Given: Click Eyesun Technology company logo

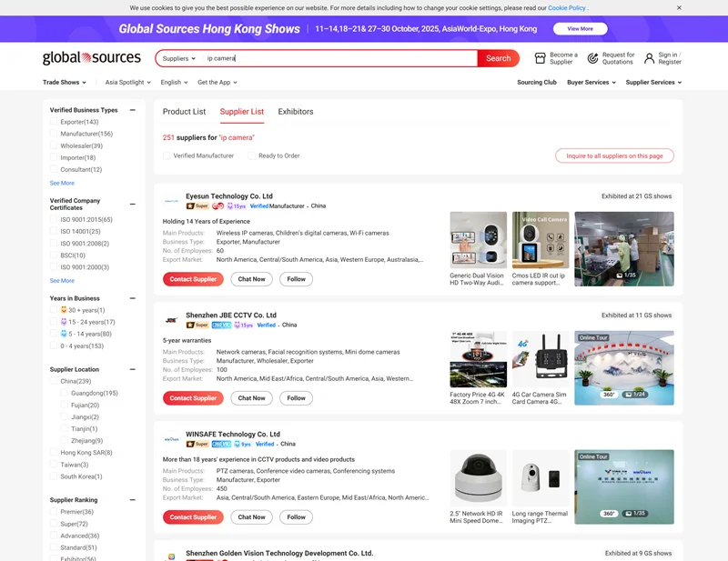Looking at the screenshot, I should [171, 201].
